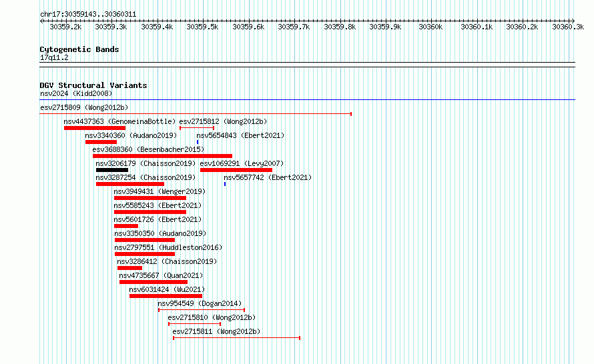Click red bar under esv1069291
The width and height of the screenshot is (594, 364).
point(236,170)
